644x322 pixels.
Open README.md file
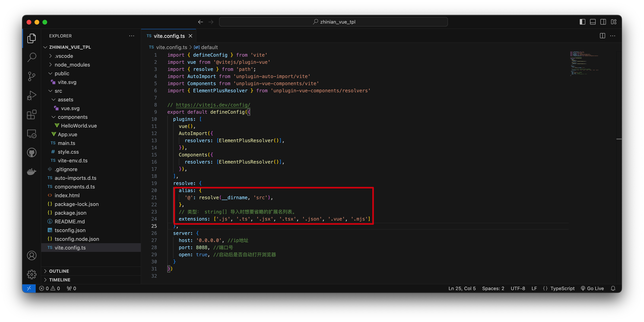[91, 222]
